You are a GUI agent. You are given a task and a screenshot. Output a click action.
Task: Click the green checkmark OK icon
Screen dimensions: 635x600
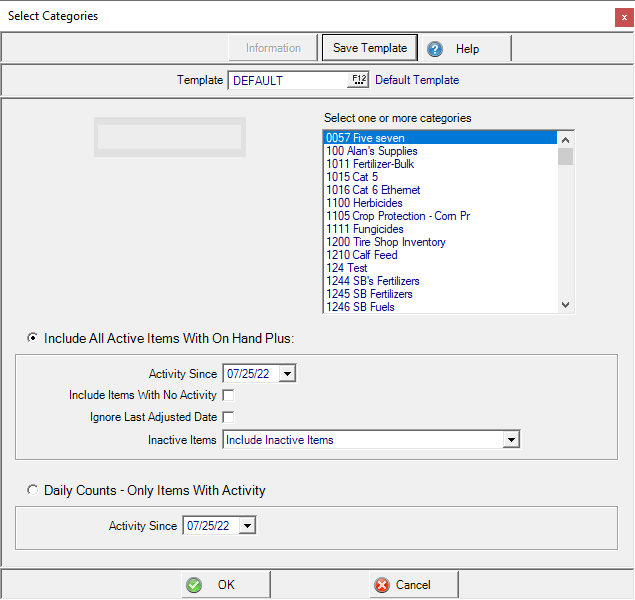pyautogui.click(x=194, y=585)
